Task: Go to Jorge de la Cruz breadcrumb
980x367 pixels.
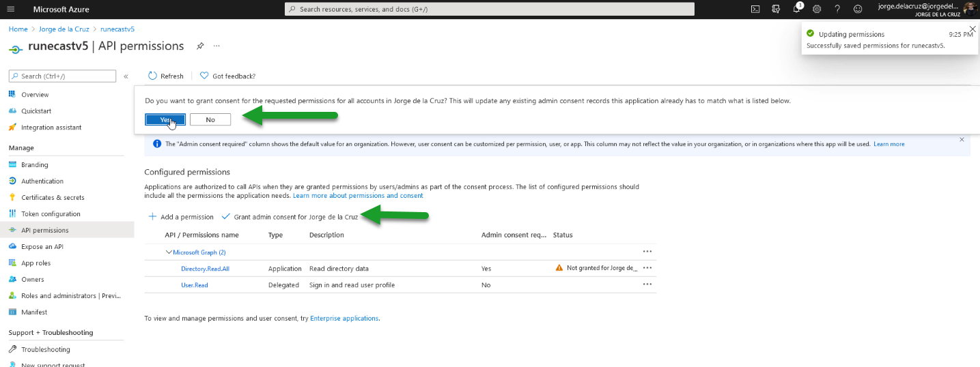Action: click(x=64, y=29)
